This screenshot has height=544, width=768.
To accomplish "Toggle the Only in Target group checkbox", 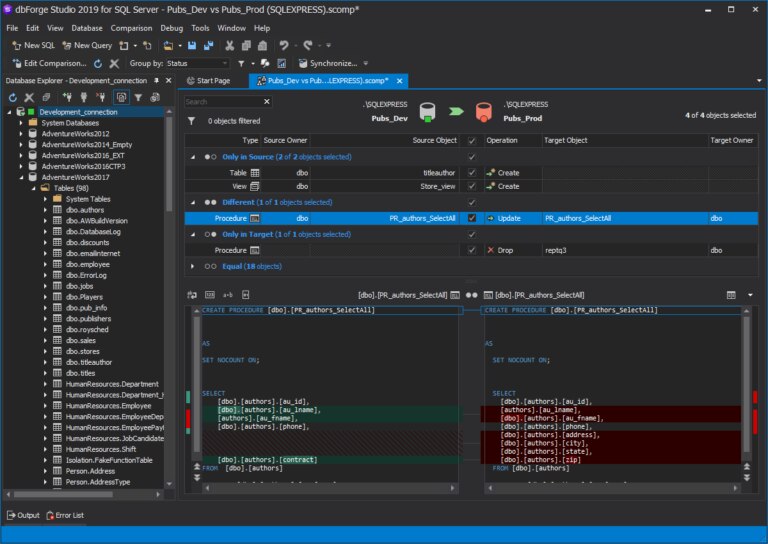I will click(x=472, y=235).
